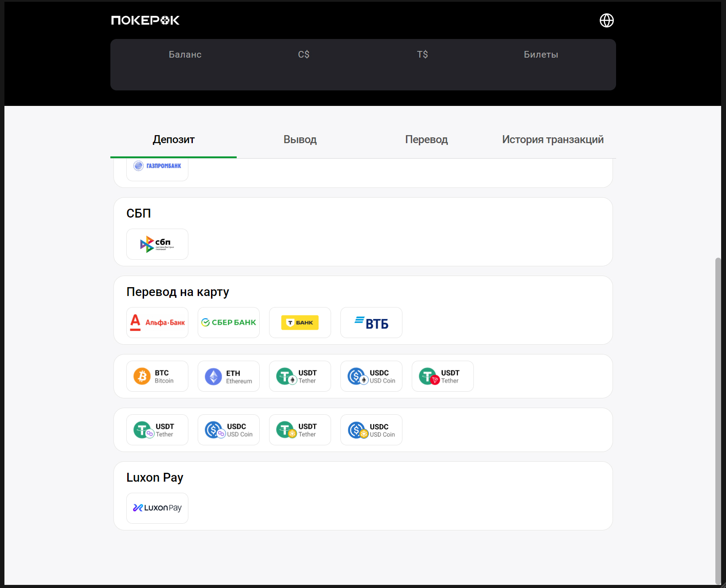Select СБЕР БАНК card transfer
This screenshot has width=726, height=588.
[x=229, y=323]
